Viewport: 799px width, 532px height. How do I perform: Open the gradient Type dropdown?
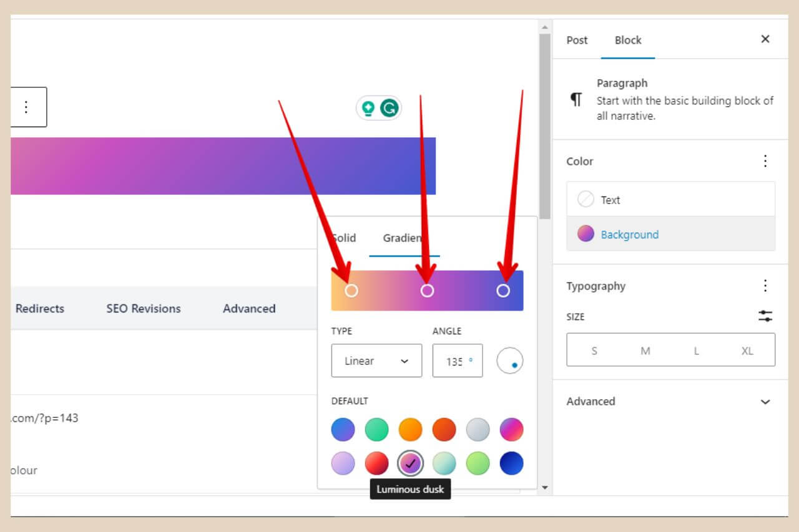coord(376,360)
